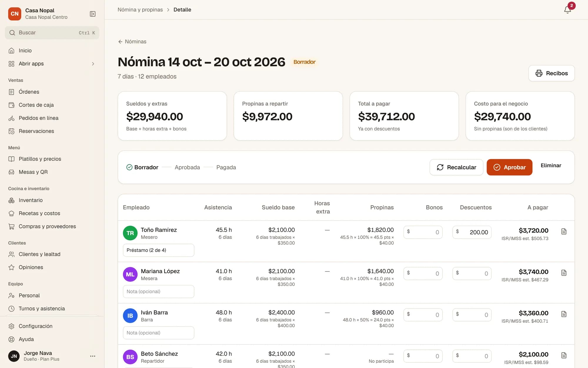Viewport: 588px width, 368px height.
Task: Click the Préstamo (2 de 4) note field
Action: (x=158, y=250)
